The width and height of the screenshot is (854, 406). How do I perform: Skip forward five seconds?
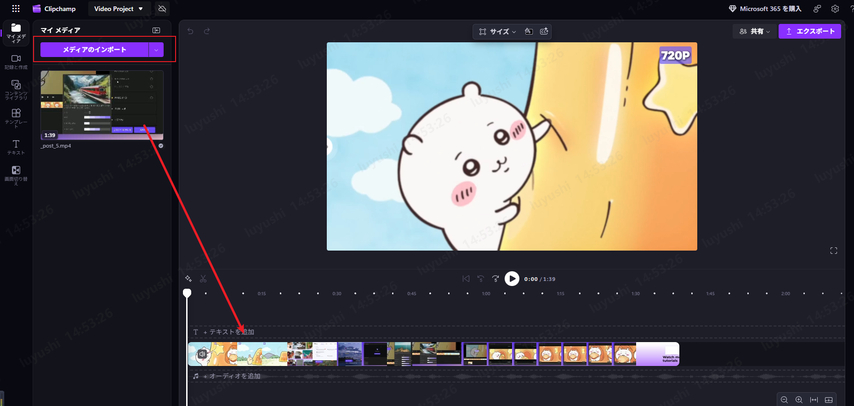pos(495,278)
